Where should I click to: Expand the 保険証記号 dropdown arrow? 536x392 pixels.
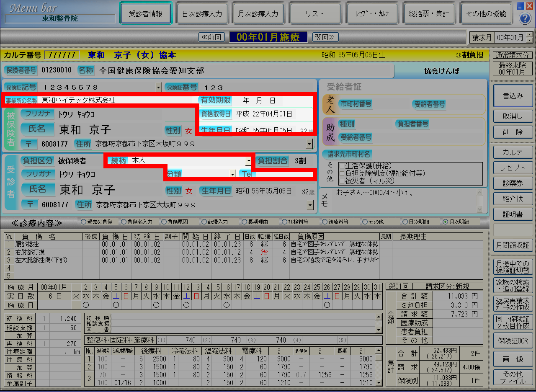coord(158,87)
